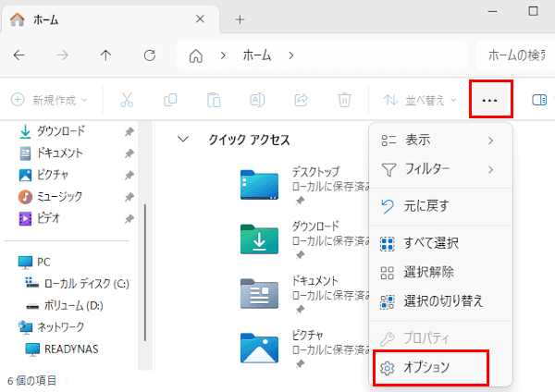Choose すべて選択 from the menu

pos(440,243)
